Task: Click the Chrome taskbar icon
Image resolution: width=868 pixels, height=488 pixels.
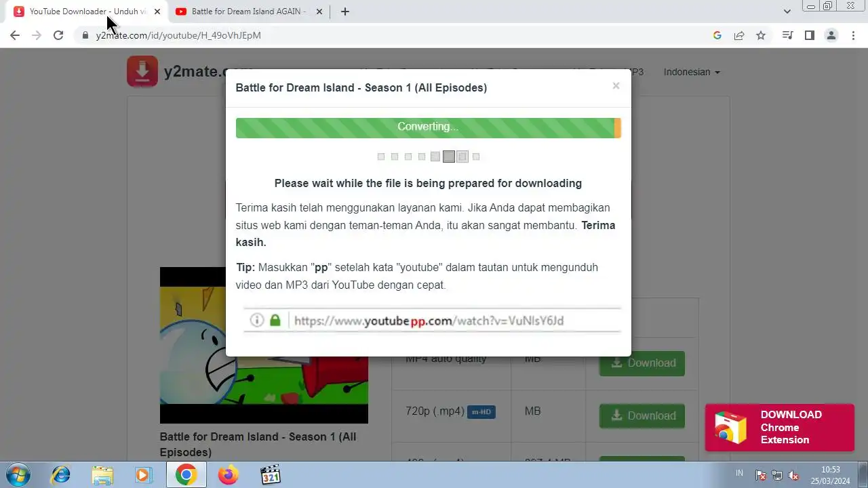Action: click(x=186, y=475)
